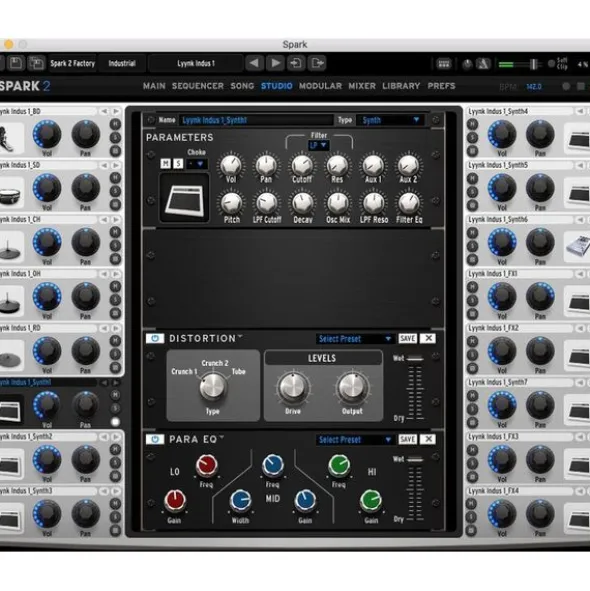Open the Filter LP type dropdown
Viewport: 590px width, 591px height.
(318, 145)
